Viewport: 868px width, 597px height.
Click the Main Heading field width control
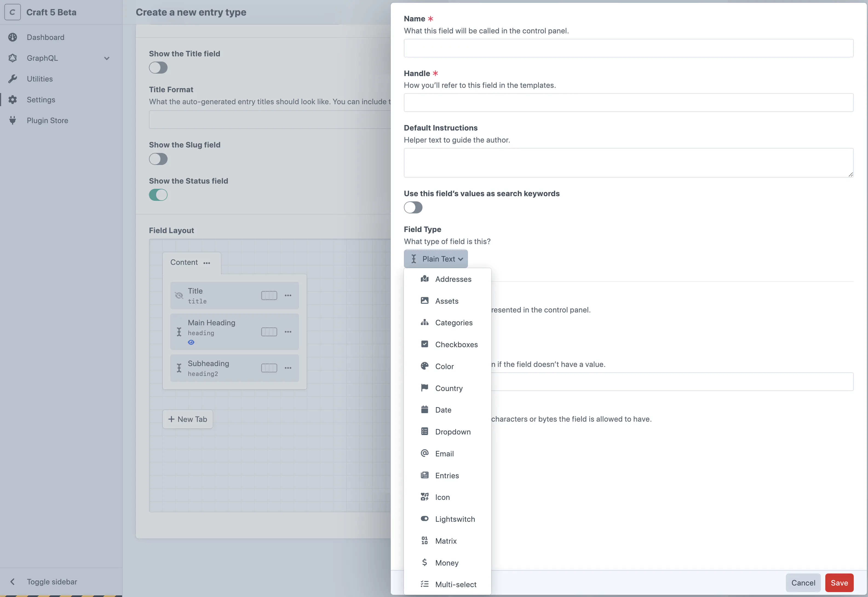pos(269,332)
